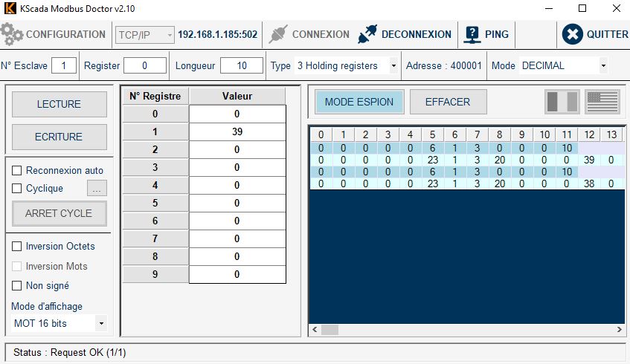
Task: Click the KScada app logo in title bar
Action: coord(10,8)
